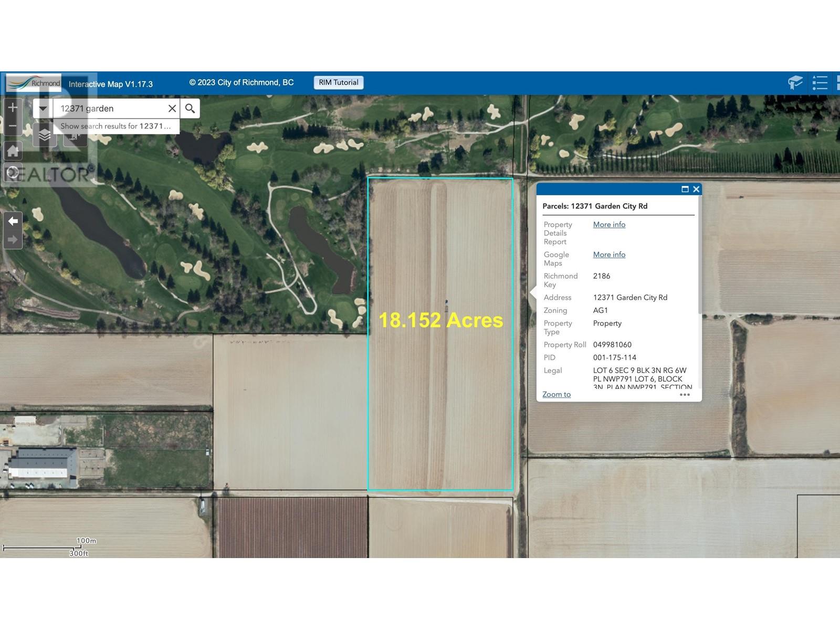Clear the search text field
840x630 pixels.
tap(172, 109)
